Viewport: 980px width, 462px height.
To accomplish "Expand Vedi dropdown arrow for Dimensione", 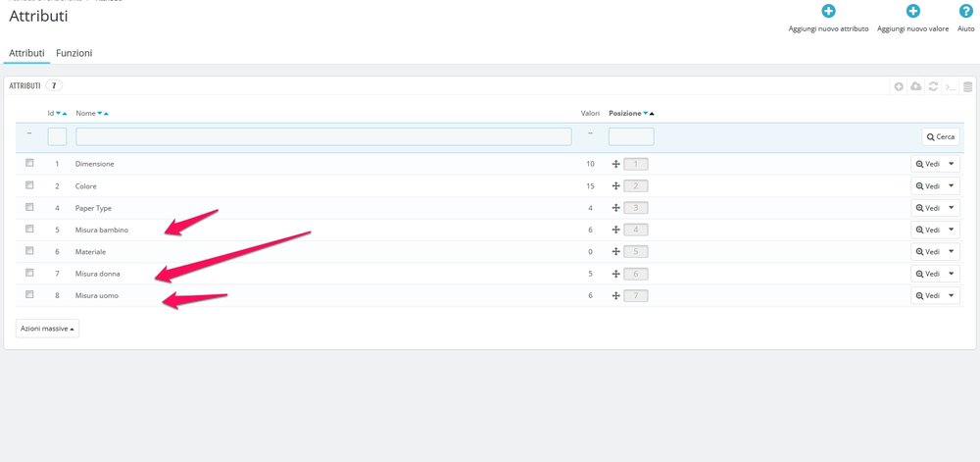I will click(952, 164).
